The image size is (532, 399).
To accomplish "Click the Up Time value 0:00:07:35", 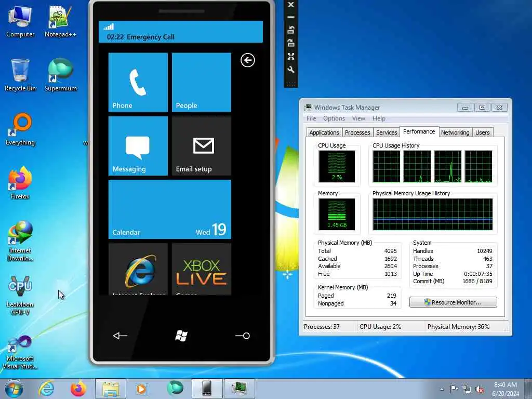I will pyautogui.click(x=478, y=274).
